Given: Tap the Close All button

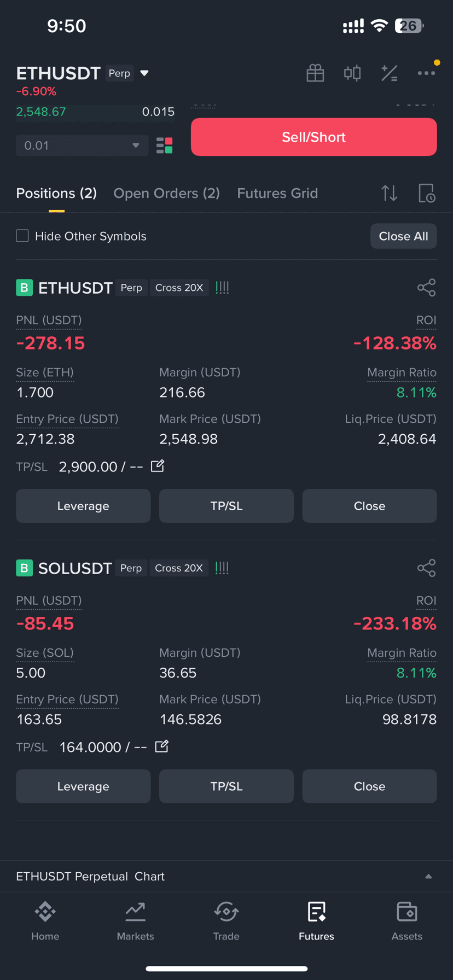Looking at the screenshot, I should tap(403, 236).
